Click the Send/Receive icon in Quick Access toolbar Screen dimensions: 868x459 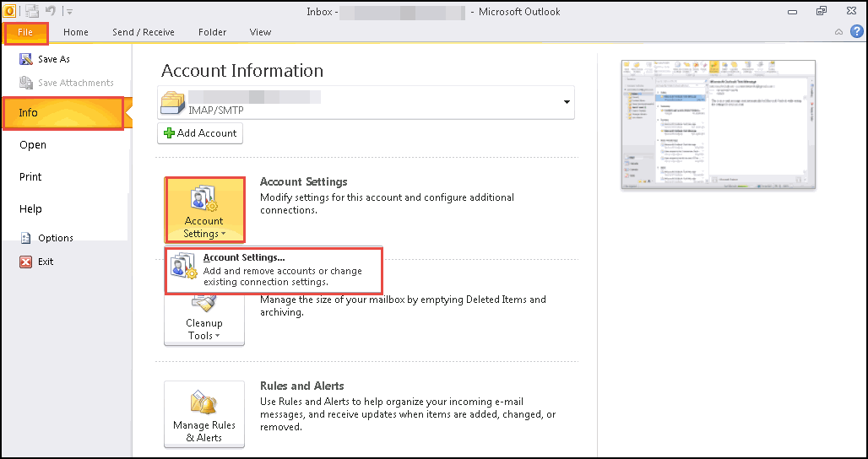click(31, 10)
